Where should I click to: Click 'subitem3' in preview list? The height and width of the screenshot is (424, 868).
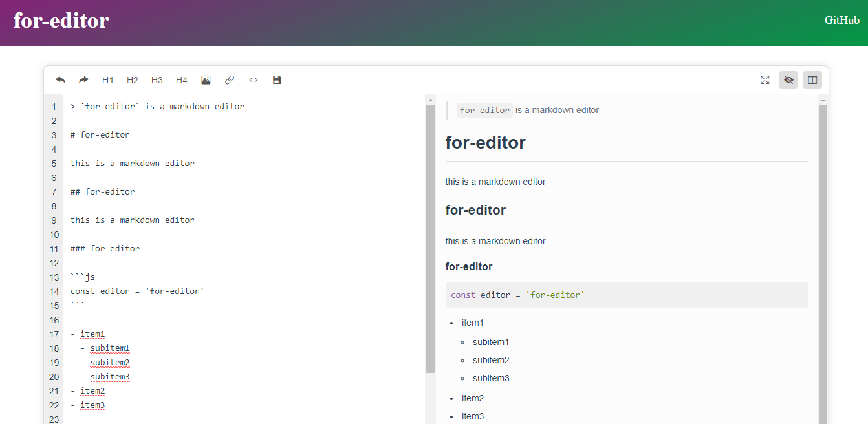pos(491,378)
